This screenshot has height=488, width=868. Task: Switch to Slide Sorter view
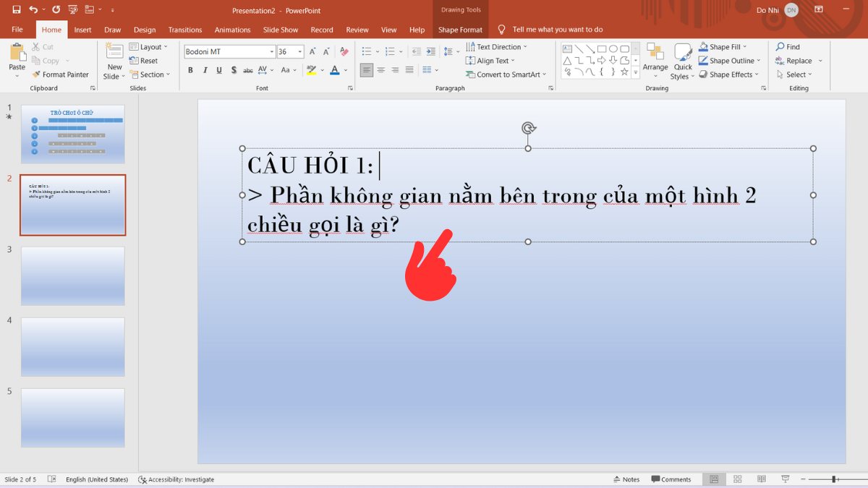click(738, 479)
